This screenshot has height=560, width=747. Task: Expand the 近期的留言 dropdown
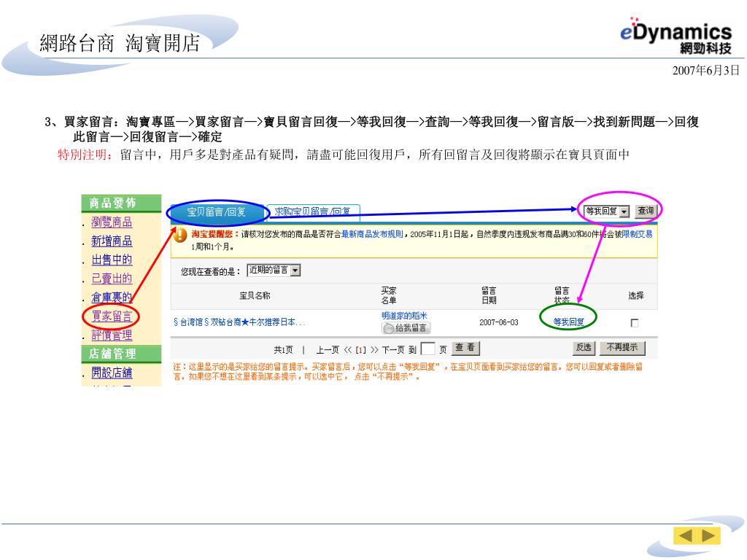pos(274,271)
